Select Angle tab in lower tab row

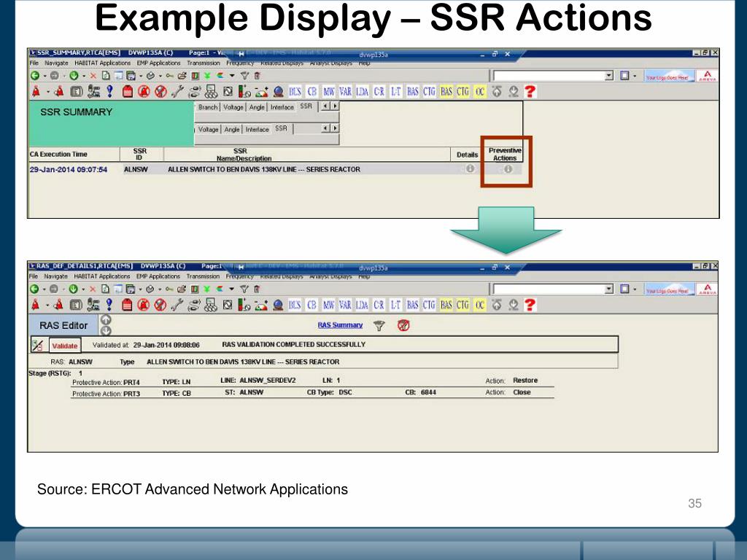point(232,129)
